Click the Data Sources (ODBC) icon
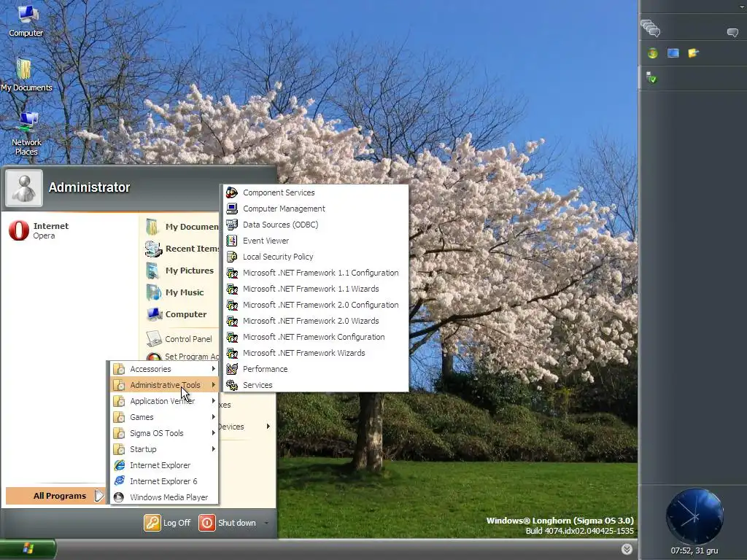 coord(232,225)
